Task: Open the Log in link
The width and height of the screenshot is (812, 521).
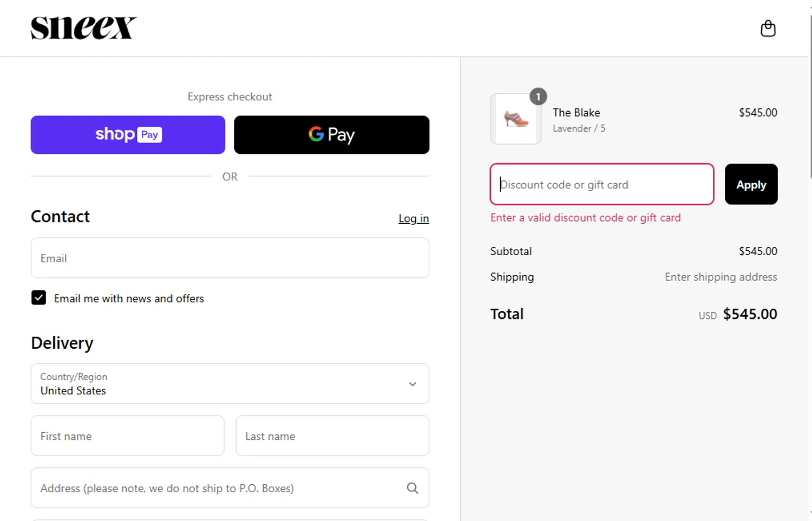Action: (414, 218)
